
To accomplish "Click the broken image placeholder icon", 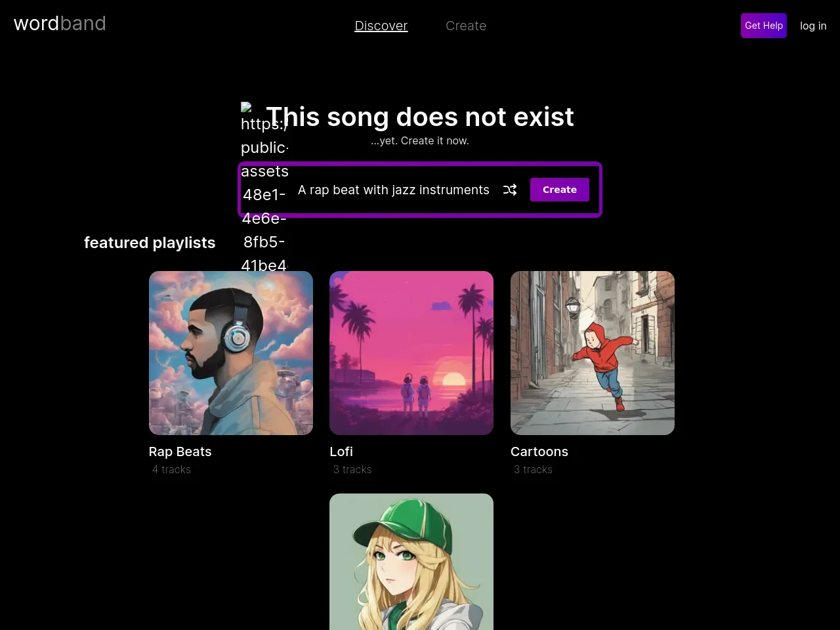I will pyautogui.click(x=247, y=108).
